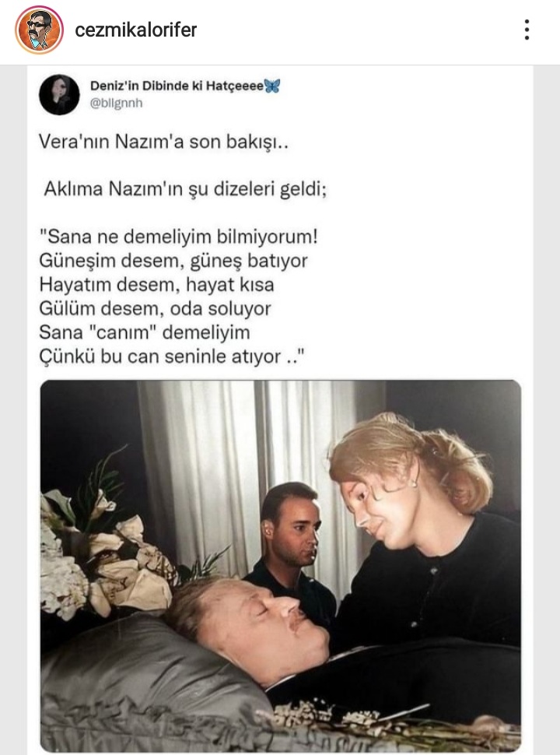Open cezmikalorifer's cartoon profile avatar
Viewport: 560px width, 755px height.
pyautogui.click(x=39, y=30)
